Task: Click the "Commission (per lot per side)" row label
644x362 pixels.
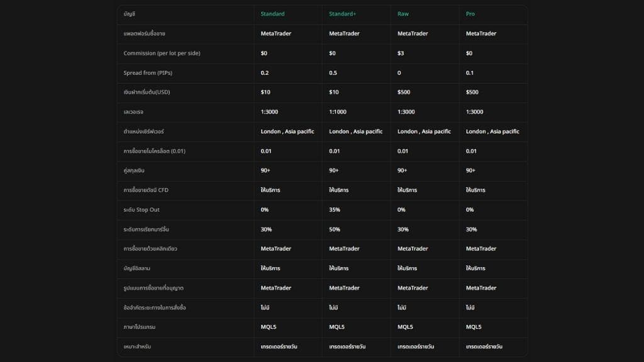Action: pyautogui.click(x=162, y=53)
